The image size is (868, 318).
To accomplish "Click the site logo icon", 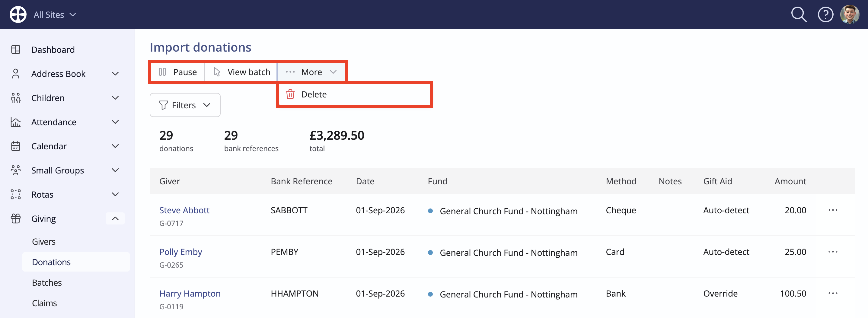I will (x=18, y=14).
